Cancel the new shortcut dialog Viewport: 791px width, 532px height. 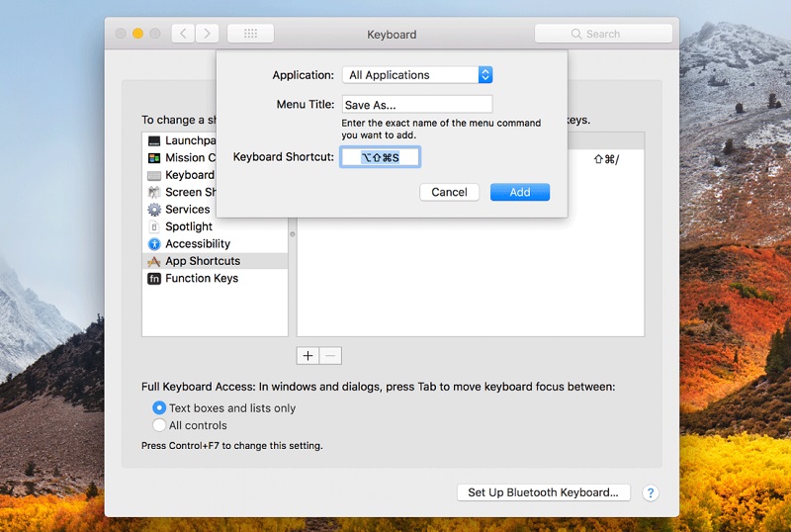tap(449, 192)
